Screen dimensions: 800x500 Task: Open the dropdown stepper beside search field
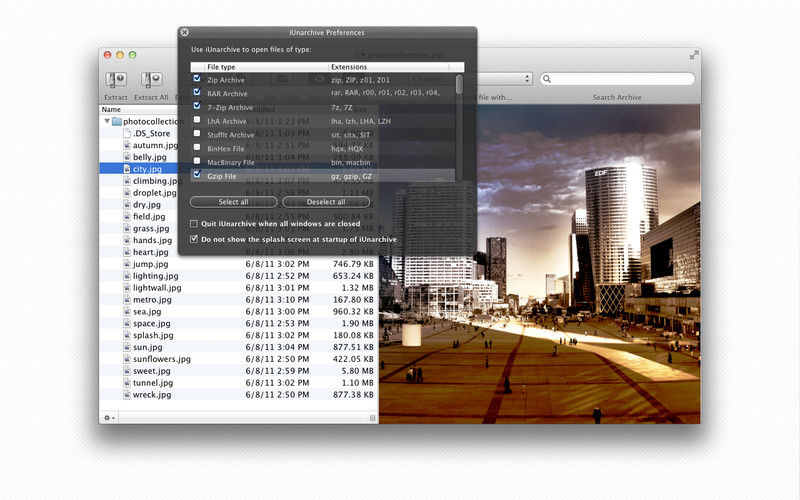point(527,79)
